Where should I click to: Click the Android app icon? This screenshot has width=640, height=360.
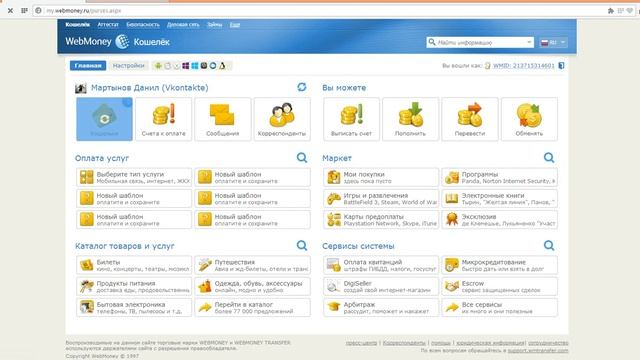pyautogui.click(x=158, y=66)
